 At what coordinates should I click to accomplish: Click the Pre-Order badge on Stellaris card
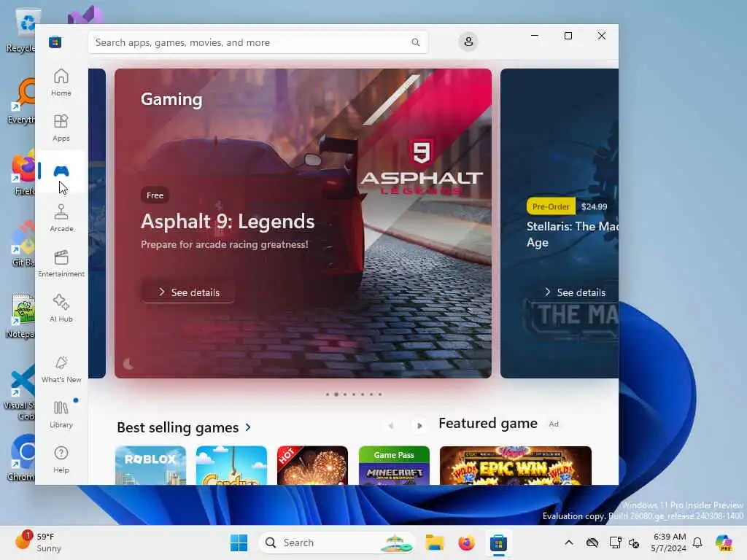551,206
